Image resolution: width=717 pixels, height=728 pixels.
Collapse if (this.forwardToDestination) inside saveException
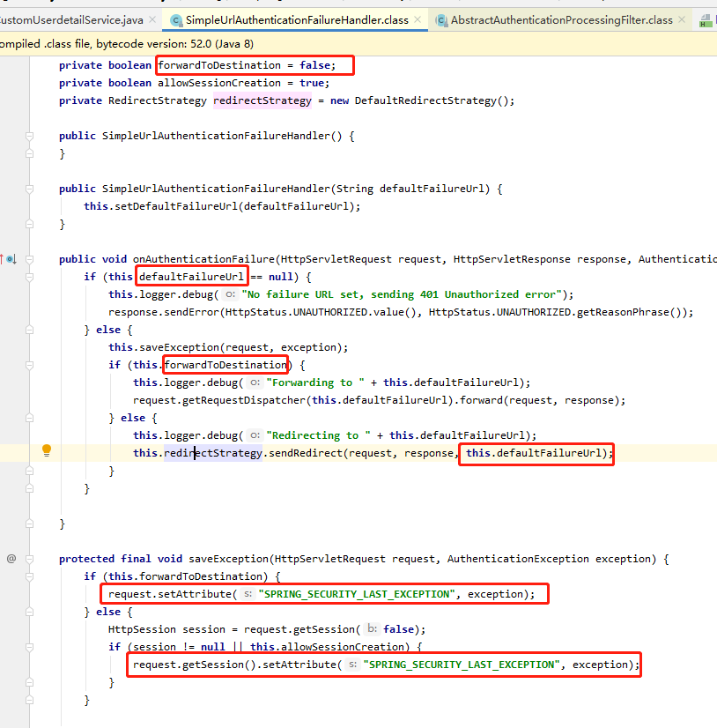[29, 576]
